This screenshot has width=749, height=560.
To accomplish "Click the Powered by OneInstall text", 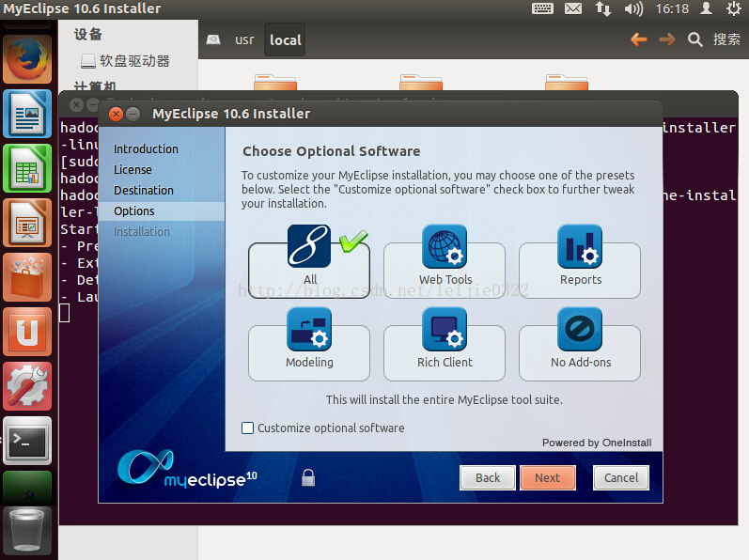I will click(x=597, y=443).
